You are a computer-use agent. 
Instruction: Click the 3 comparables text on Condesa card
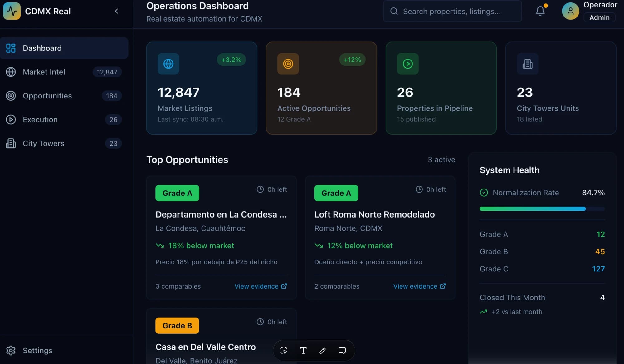click(x=178, y=286)
